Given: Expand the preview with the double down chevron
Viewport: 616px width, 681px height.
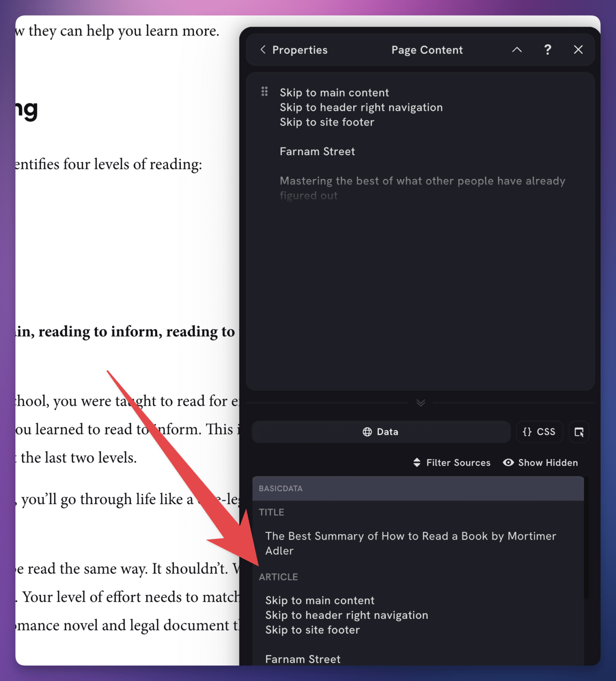Looking at the screenshot, I should coord(421,403).
